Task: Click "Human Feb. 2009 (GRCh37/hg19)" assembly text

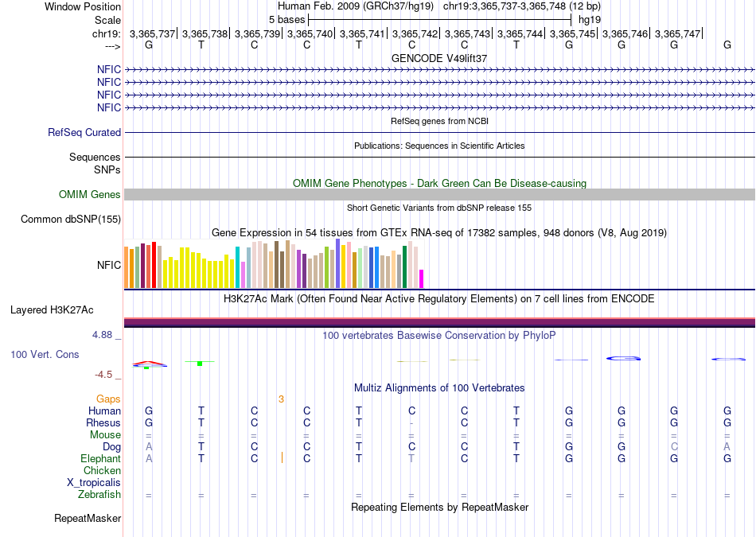Action: 356,6
